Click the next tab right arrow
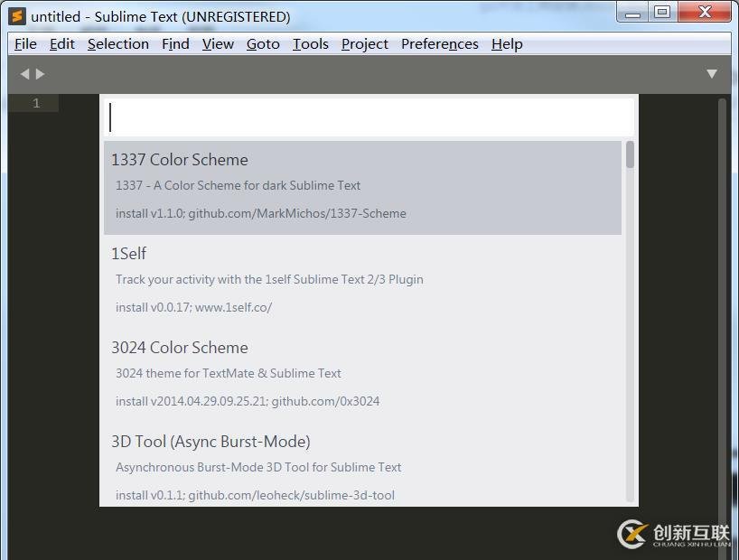This screenshot has width=739, height=560. (x=41, y=74)
